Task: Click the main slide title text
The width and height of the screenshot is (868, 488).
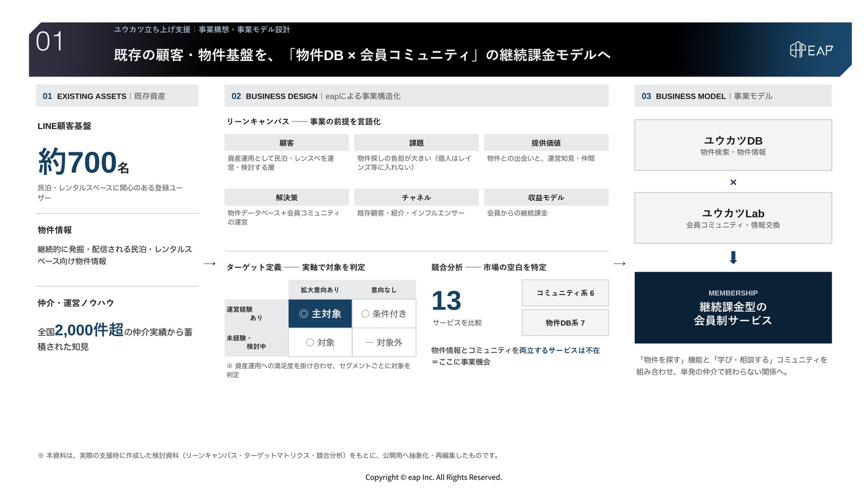Action: 362,55
